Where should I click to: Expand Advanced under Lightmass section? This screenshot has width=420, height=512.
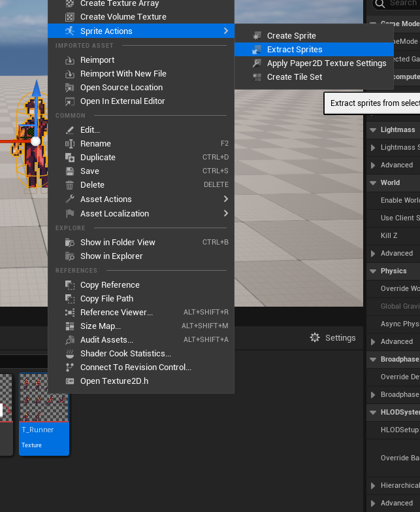tap(373, 165)
